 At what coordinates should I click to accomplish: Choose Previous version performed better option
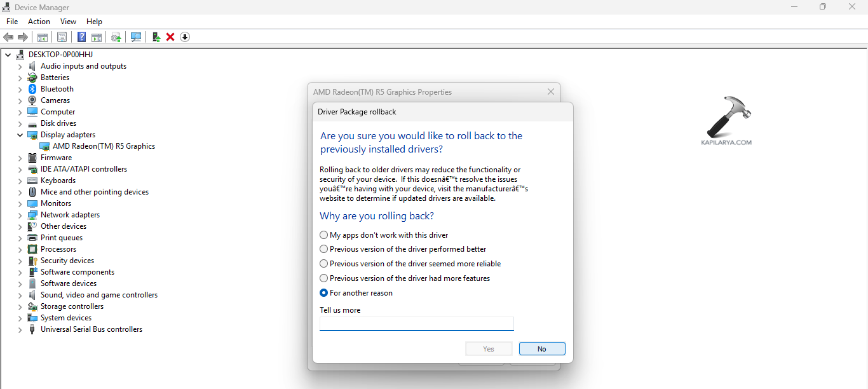pos(323,249)
